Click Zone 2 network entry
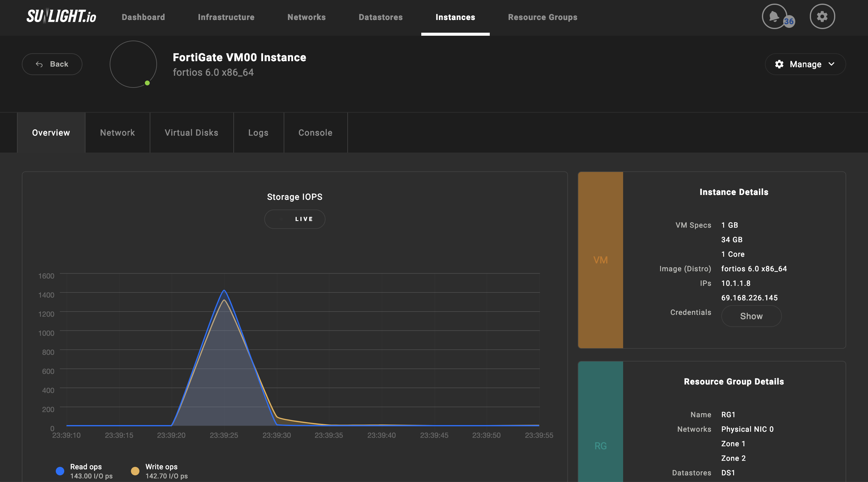868x482 pixels. [733, 458]
